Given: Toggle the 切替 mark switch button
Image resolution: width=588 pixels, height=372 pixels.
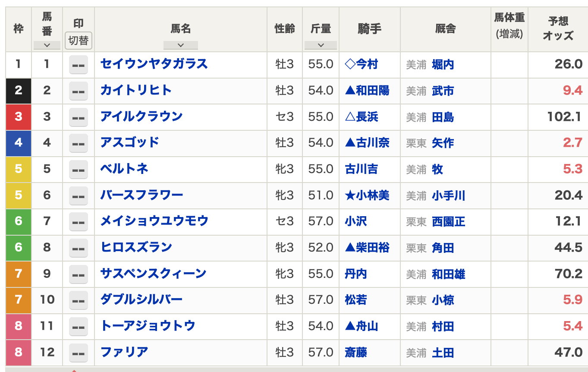Looking at the screenshot, I should 78,41.
